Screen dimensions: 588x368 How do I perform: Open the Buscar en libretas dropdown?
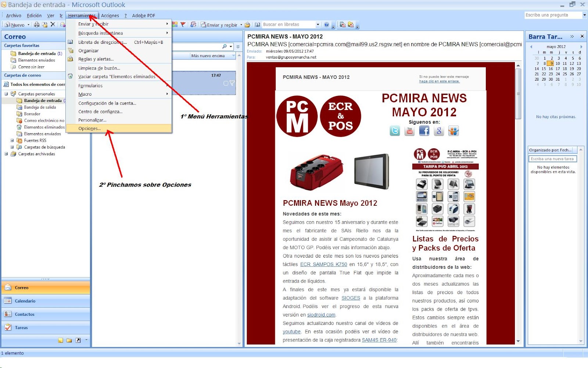pos(318,25)
